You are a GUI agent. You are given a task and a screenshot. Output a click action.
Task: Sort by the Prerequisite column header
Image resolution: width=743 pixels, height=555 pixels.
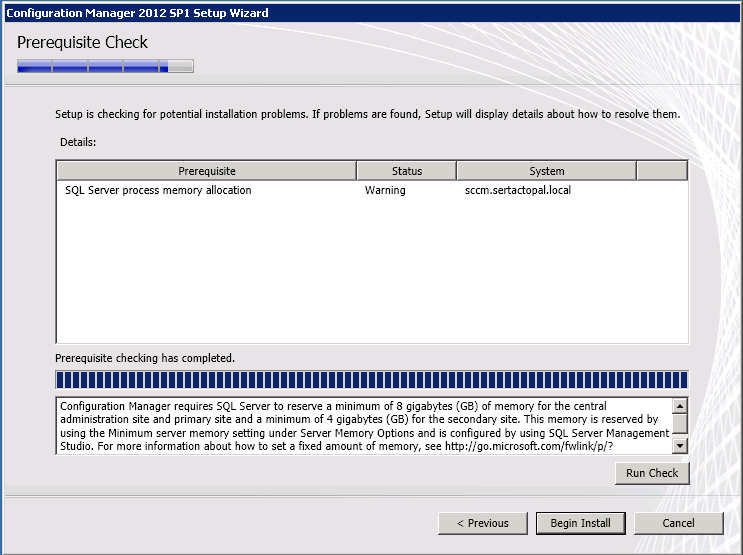click(x=206, y=171)
